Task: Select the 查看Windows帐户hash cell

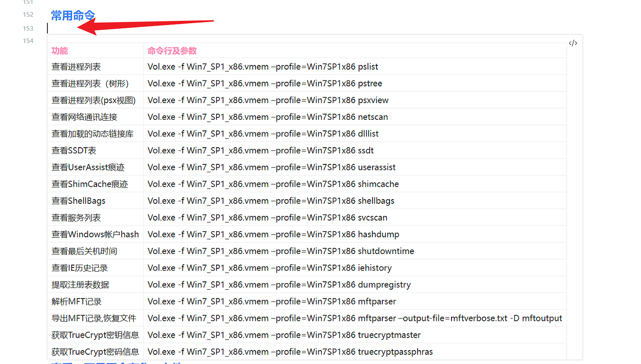Action: pyautogui.click(x=95, y=234)
